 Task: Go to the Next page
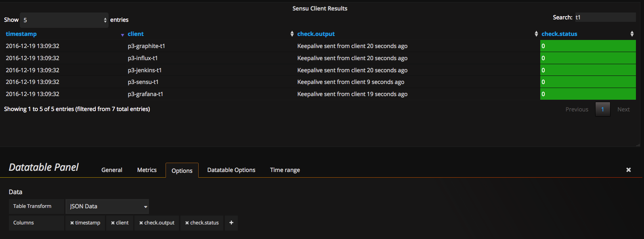(623, 109)
